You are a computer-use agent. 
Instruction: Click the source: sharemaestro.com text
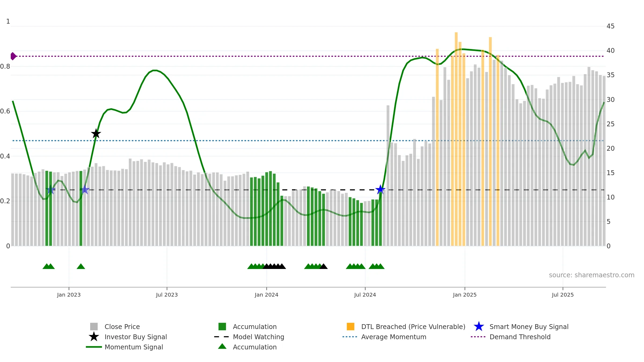point(592,275)
